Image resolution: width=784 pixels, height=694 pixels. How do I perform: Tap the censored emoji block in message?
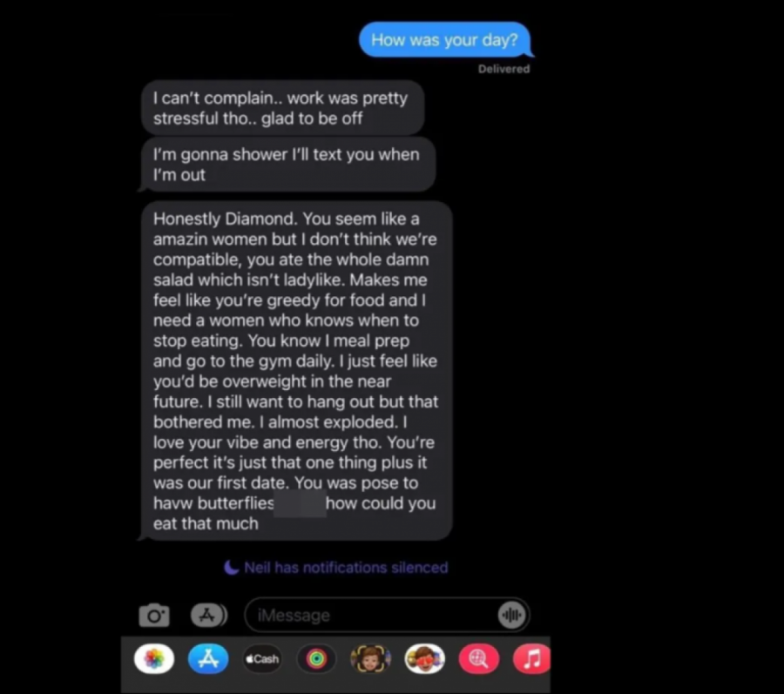300,503
